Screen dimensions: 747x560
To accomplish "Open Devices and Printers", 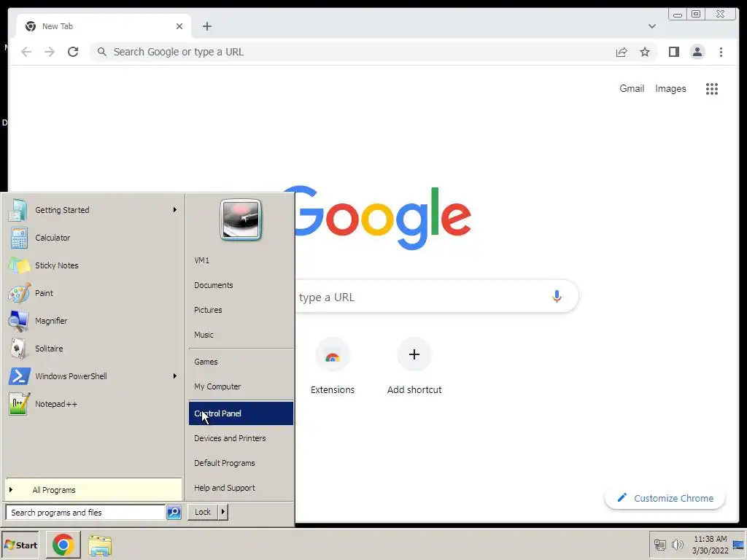I will (241, 438).
